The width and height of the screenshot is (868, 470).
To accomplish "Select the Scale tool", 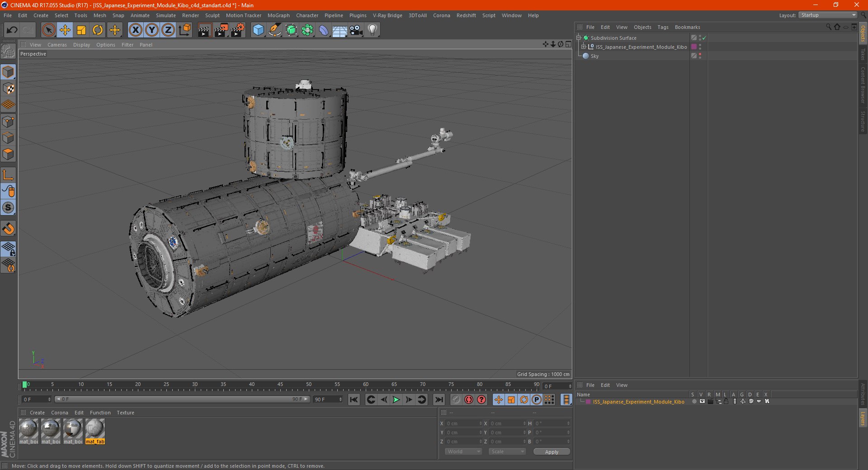I will (x=81, y=30).
